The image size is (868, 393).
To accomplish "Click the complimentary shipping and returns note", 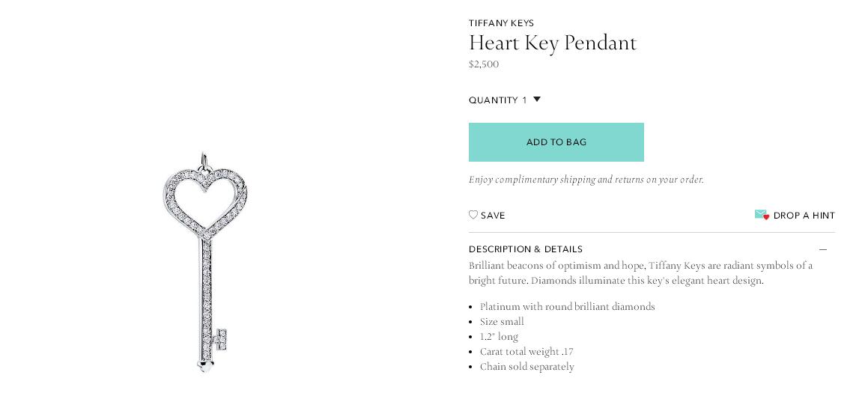I will click(586, 180).
